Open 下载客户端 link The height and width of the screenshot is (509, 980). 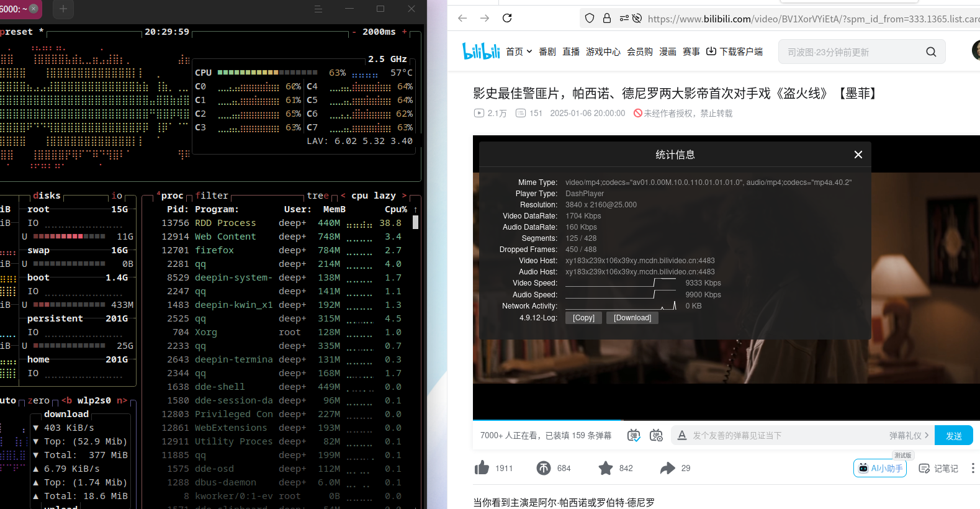coord(735,52)
